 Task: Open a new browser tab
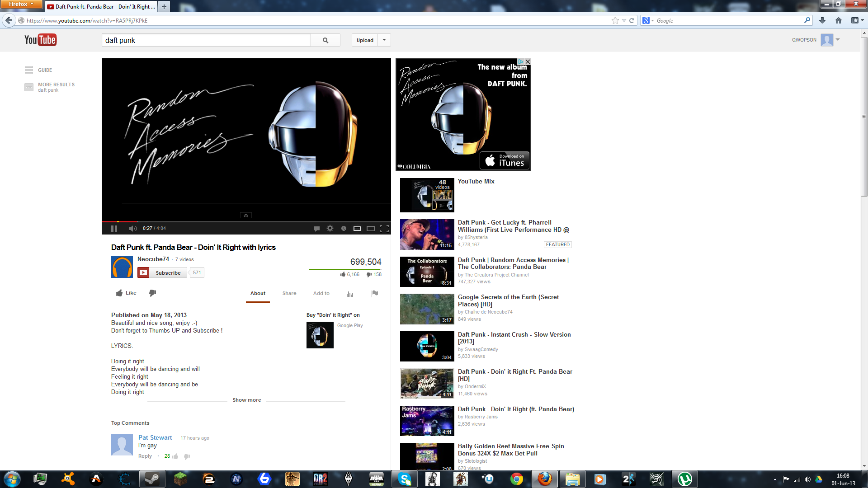point(164,7)
